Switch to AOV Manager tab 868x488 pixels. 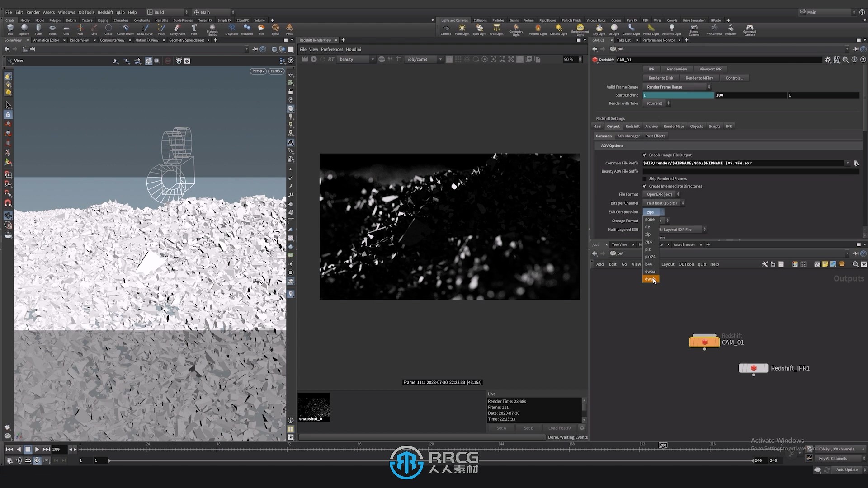coord(628,136)
